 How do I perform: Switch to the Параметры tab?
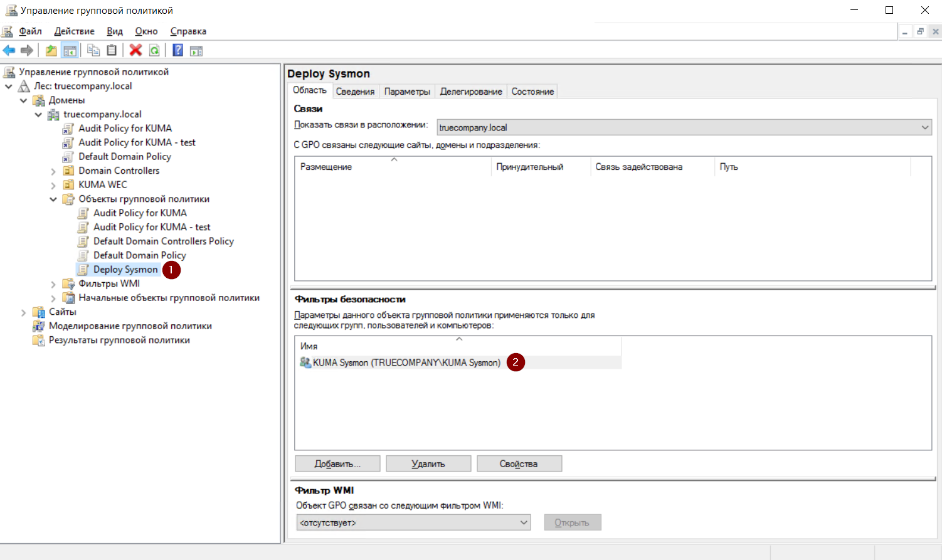coord(407,92)
